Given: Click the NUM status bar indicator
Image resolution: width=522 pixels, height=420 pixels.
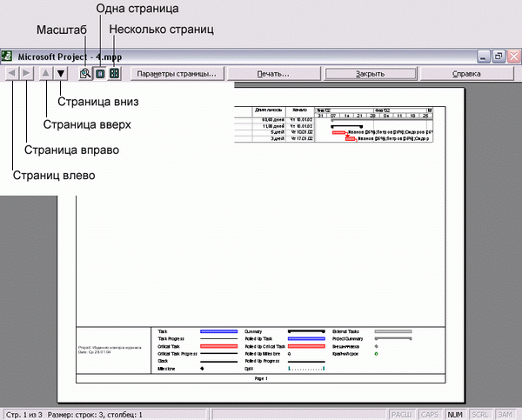Looking at the screenshot, I should point(455,415).
